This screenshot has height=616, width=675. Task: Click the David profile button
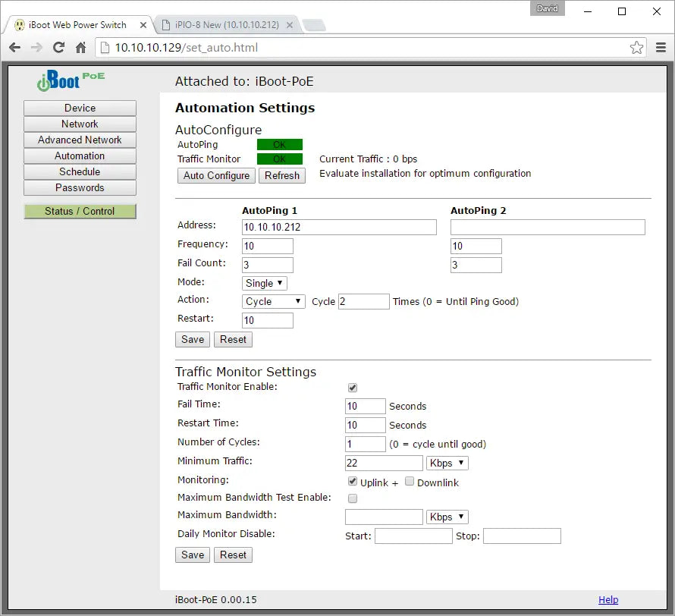[547, 8]
